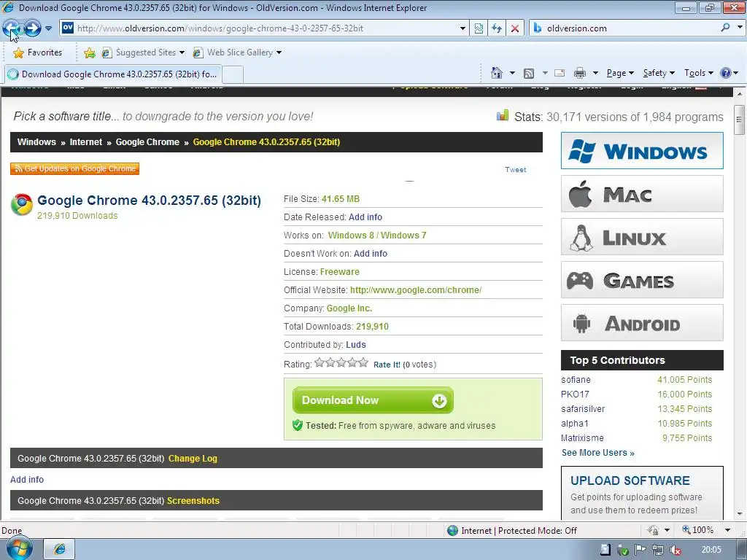The height and width of the screenshot is (560, 747).
Task: Click Get Updates on Google Chrome button
Action: 75,168
